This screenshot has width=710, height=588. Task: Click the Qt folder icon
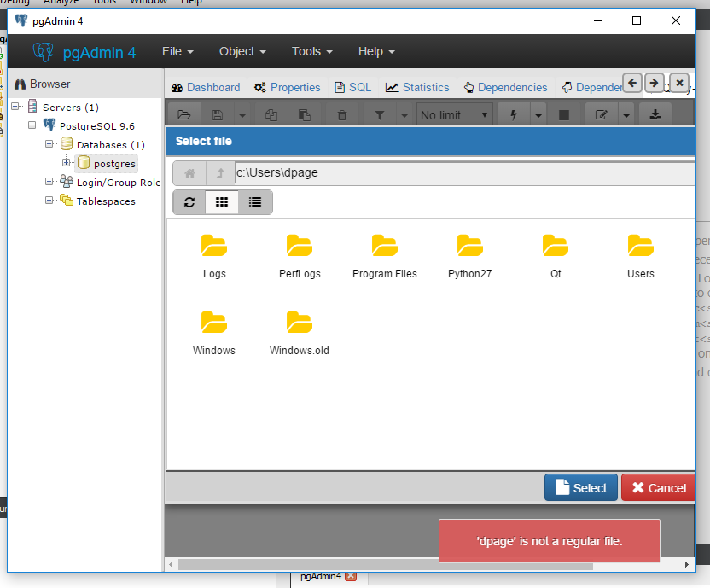pyautogui.click(x=555, y=247)
